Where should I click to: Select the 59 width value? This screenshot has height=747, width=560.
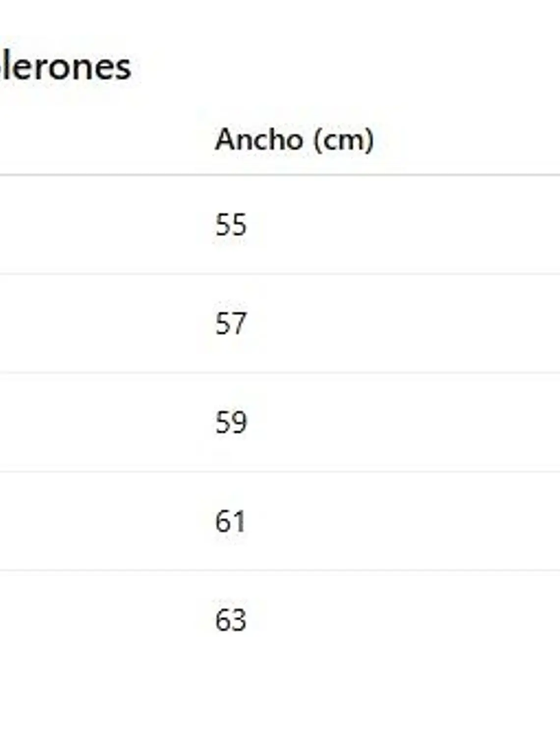[231, 423]
